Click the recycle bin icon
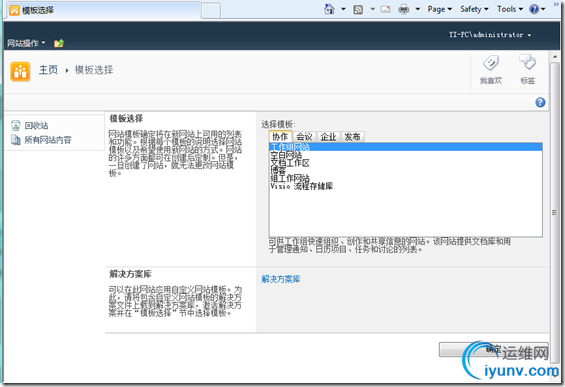This screenshot has width=565, height=387. 15,125
